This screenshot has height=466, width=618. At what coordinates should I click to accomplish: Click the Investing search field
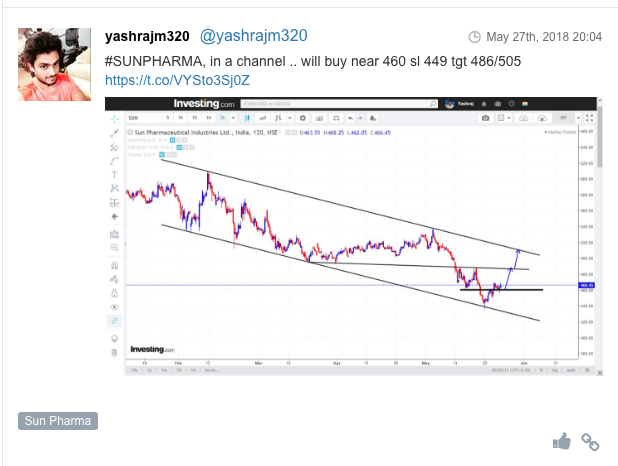point(339,104)
